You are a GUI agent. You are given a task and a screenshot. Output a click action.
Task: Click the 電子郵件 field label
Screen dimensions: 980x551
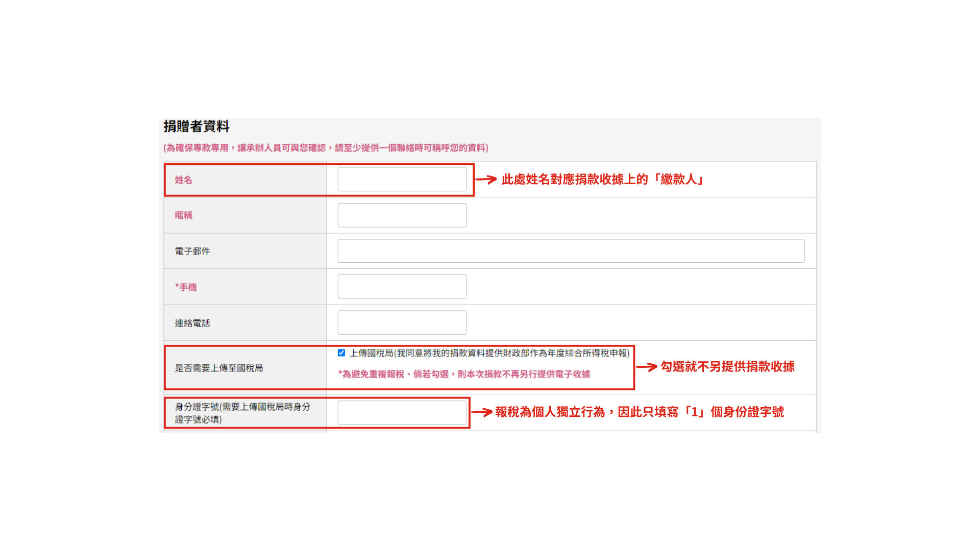click(x=192, y=251)
